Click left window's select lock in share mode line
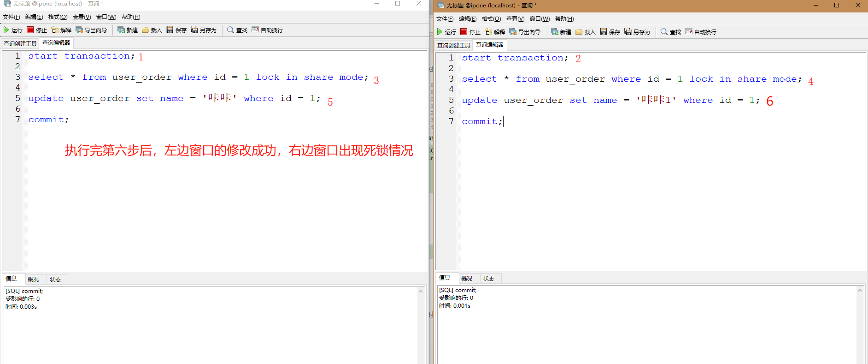868x364 pixels. pyautogui.click(x=199, y=77)
